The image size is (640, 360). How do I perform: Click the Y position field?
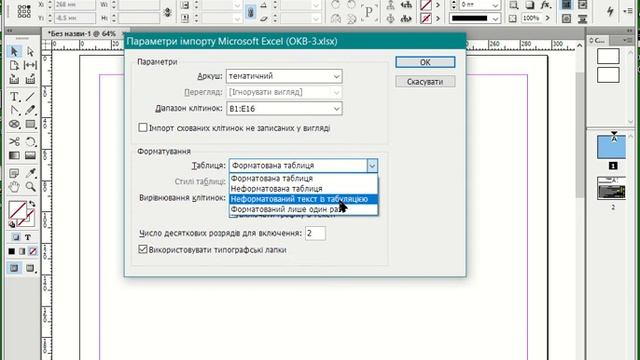(75, 18)
